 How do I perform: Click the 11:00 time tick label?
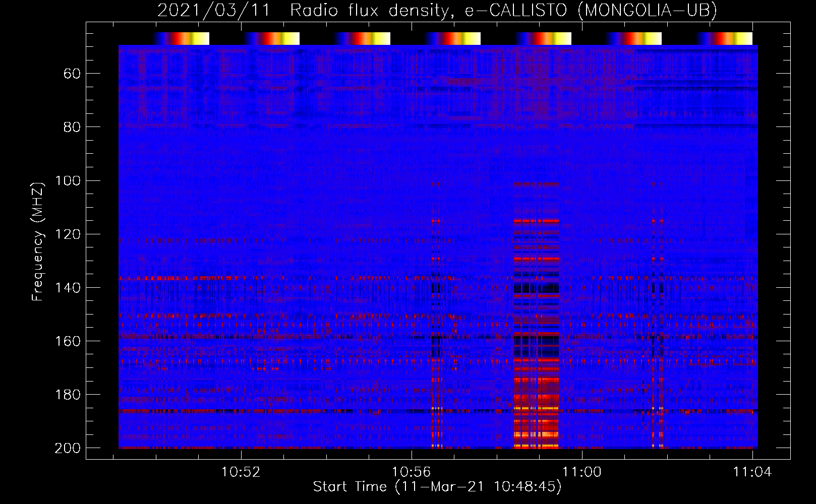pyautogui.click(x=582, y=472)
